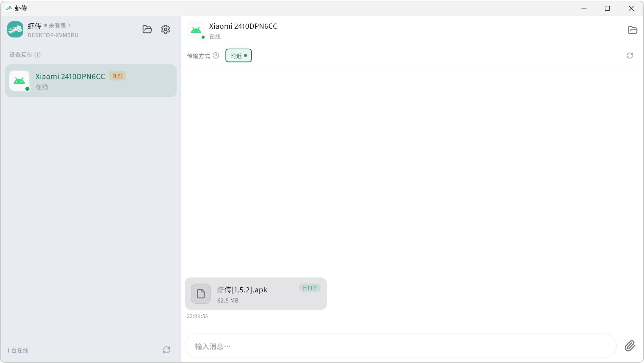The height and width of the screenshot is (363, 644).
Task: Click the 1 台在线 status text
Action: (18, 350)
